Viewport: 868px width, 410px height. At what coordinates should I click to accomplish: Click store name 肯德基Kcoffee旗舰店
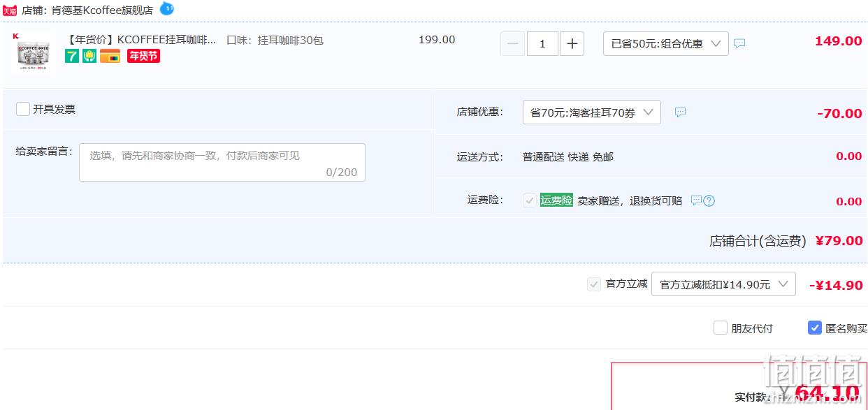[102, 10]
